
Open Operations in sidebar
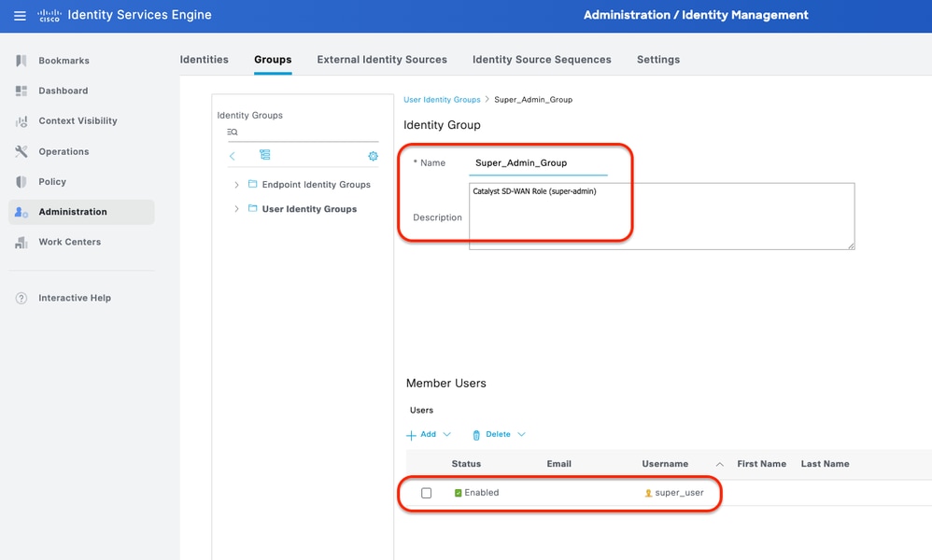(64, 151)
